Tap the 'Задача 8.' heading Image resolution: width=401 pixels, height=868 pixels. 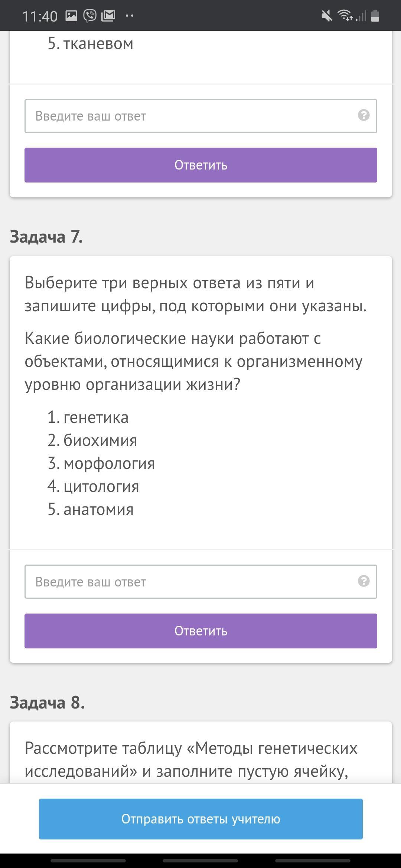[47, 703]
